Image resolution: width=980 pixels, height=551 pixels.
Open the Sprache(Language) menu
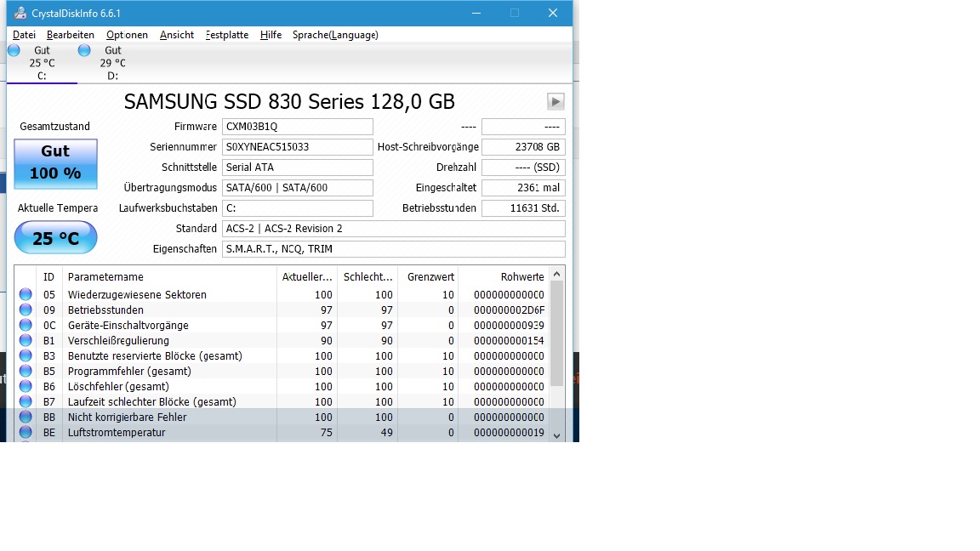336,35
